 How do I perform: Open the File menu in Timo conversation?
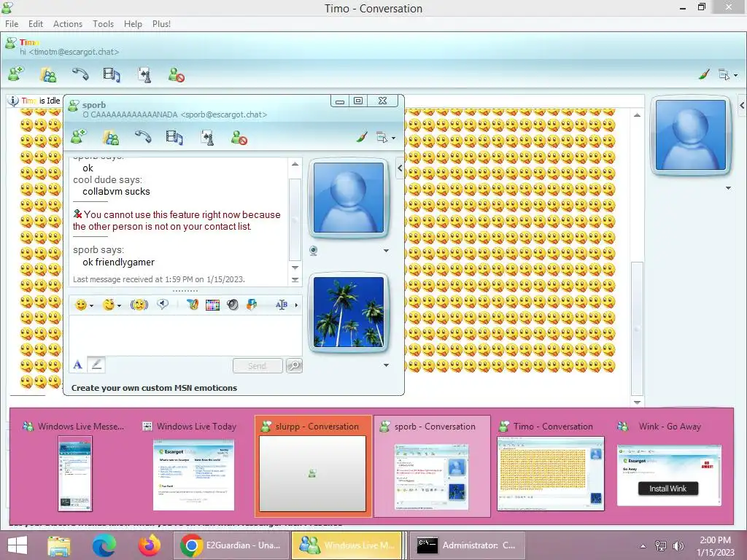point(12,24)
